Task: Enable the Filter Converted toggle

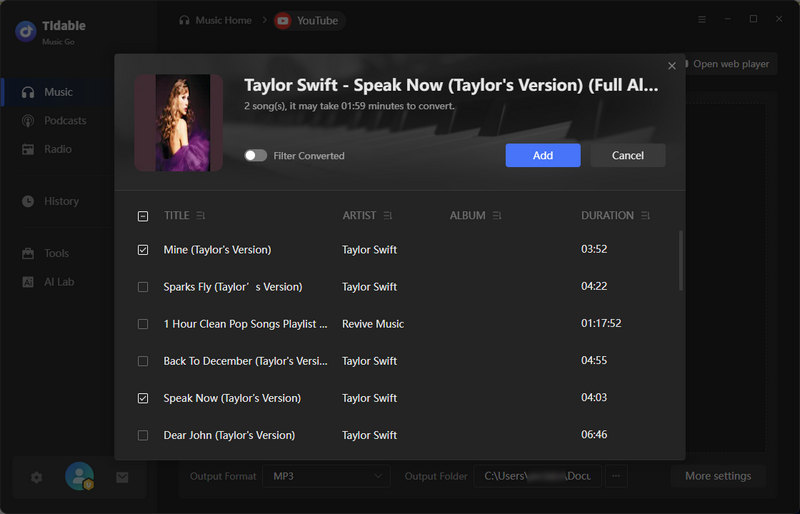Action: click(256, 156)
